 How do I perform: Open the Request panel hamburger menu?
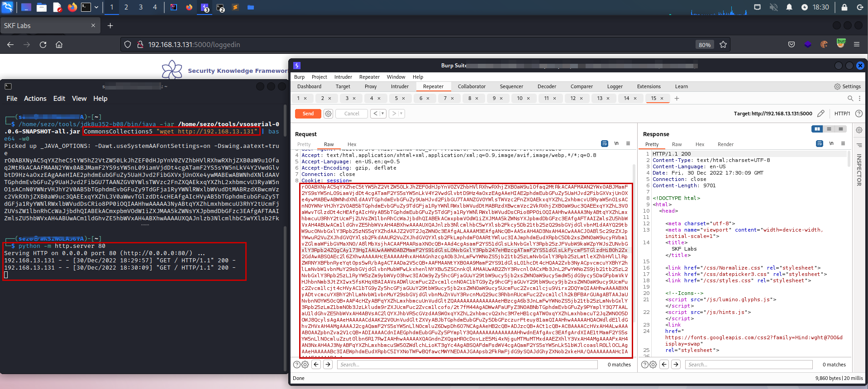[x=628, y=143]
